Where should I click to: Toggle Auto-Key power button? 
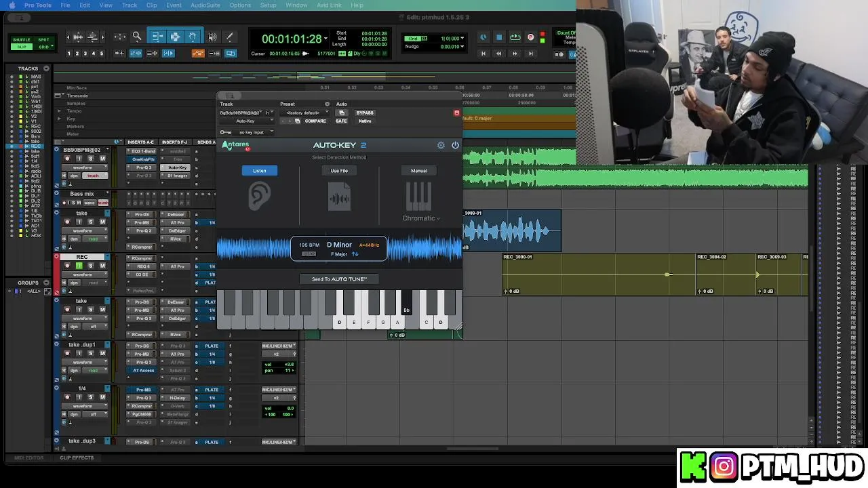click(455, 145)
